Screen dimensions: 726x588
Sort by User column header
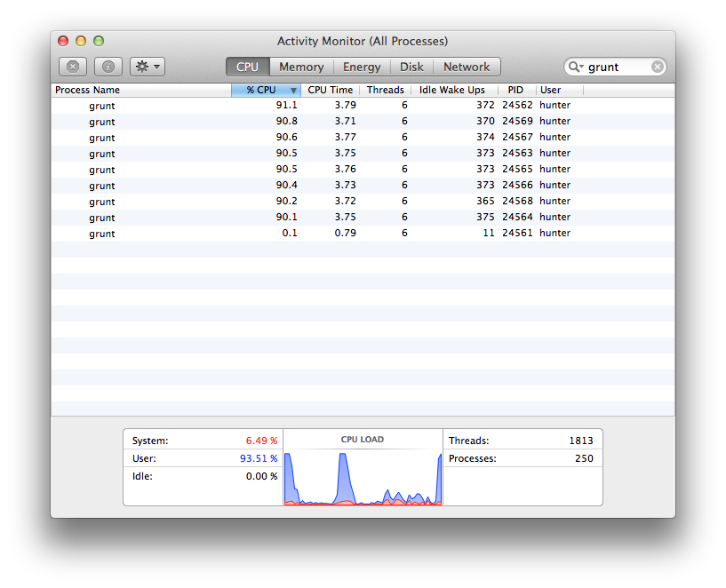[x=559, y=90]
